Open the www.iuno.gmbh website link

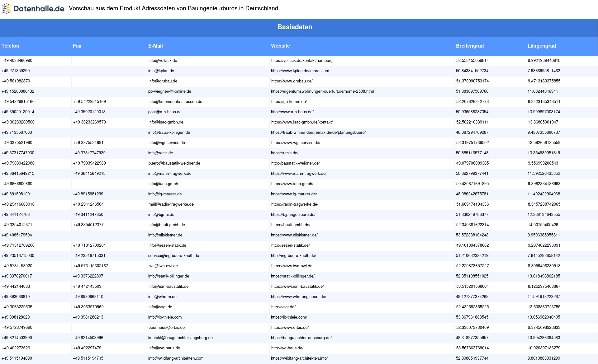[292, 184]
